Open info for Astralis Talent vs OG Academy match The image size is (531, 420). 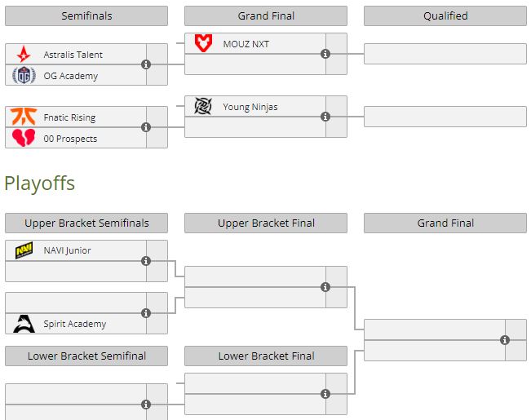pyautogui.click(x=146, y=64)
